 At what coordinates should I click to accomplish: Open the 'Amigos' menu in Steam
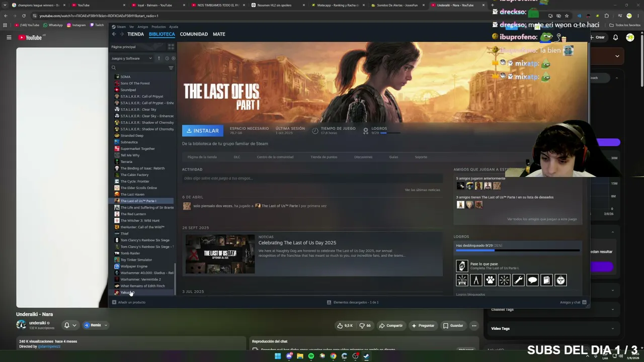click(x=143, y=27)
